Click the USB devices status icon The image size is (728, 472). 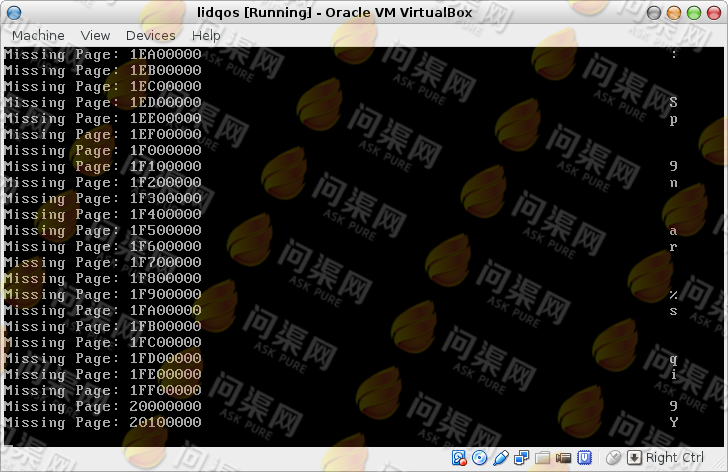pos(500,458)
